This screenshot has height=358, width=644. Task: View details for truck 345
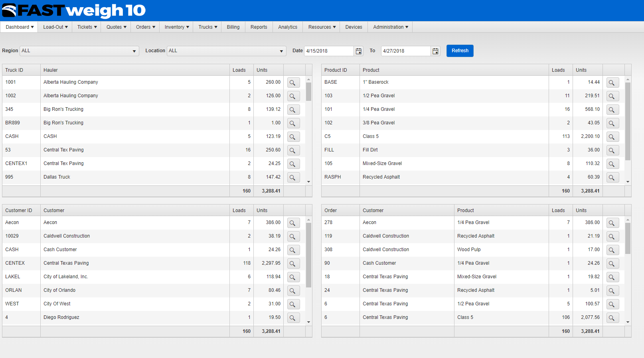293,110
